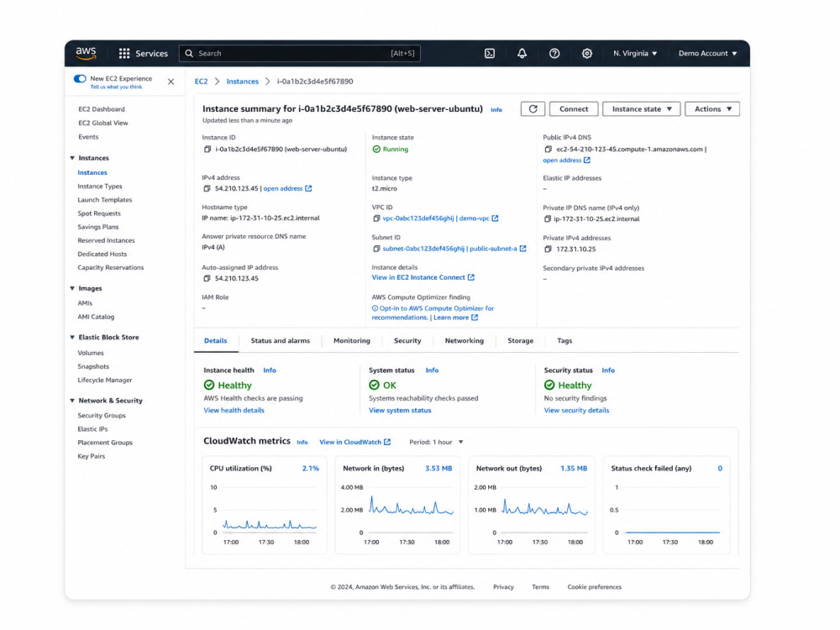
Task: Click external icon beside View in CloudWatch
Action: click(387, 442)
